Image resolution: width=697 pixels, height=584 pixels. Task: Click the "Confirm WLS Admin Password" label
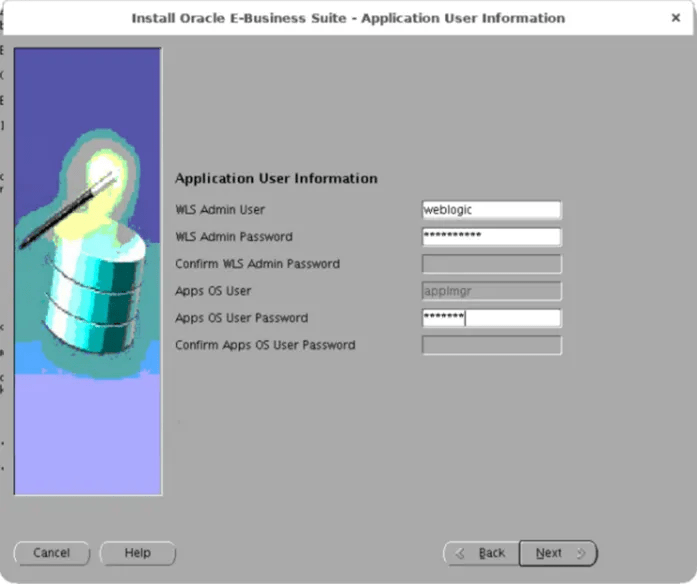[x=257, y=264]
